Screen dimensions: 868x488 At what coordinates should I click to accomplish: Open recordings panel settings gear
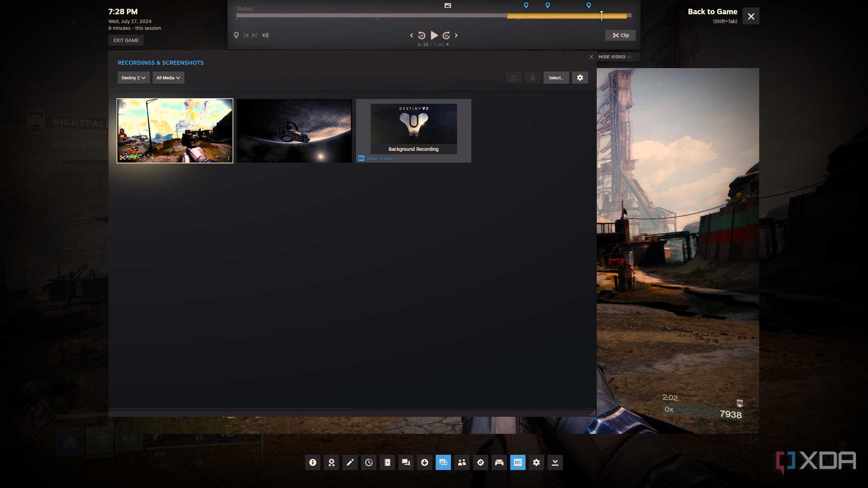tap(580, 78)
